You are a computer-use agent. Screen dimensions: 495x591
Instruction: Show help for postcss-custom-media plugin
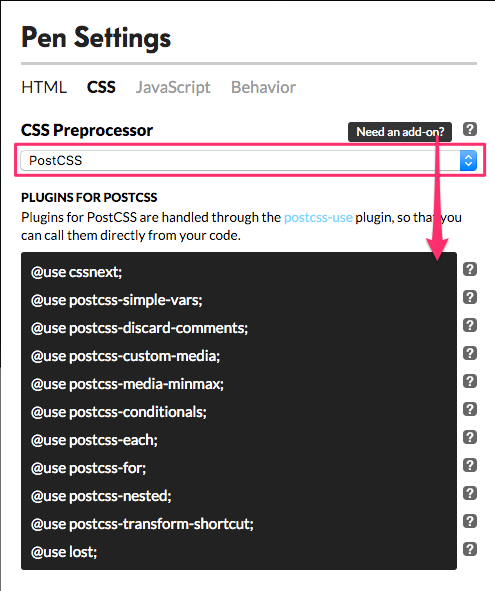click(x=470, y=353)
